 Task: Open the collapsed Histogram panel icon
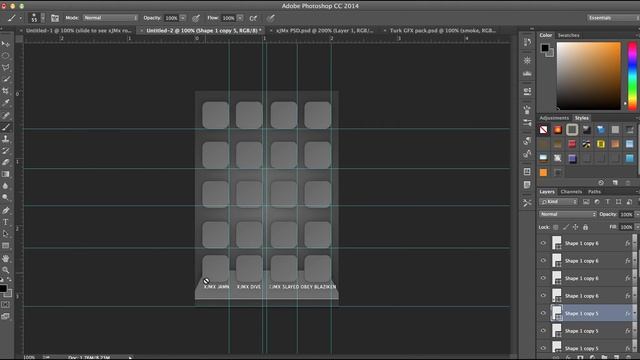527,73
